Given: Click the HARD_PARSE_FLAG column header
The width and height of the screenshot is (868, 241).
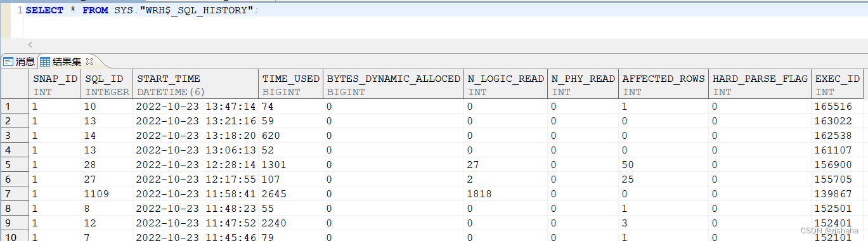Looking at the screenshot, I should pyautogui.click(x=760, y=84).
